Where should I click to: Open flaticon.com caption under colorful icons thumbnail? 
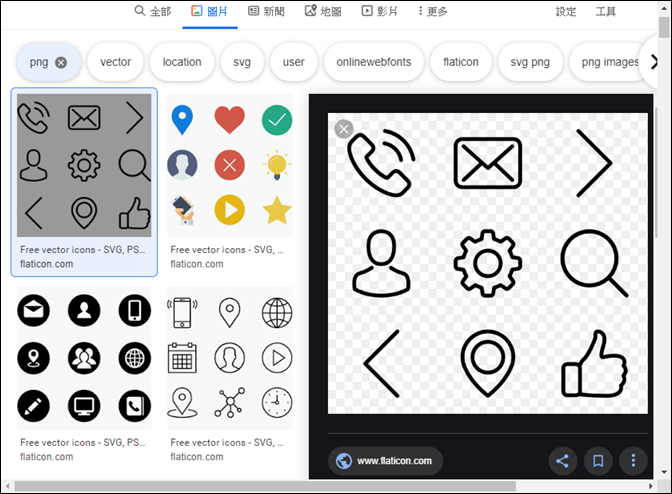point(197,264)
